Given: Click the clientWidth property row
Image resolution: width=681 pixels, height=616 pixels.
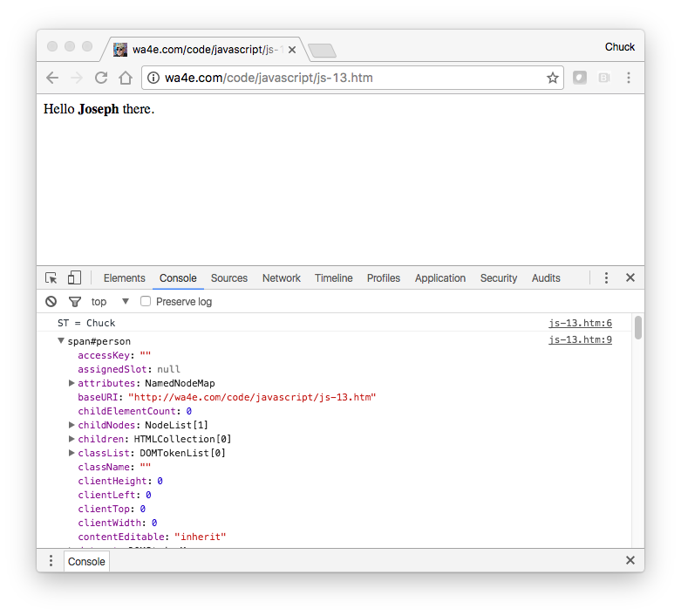Looking at the screenshot, I should 117,523.
